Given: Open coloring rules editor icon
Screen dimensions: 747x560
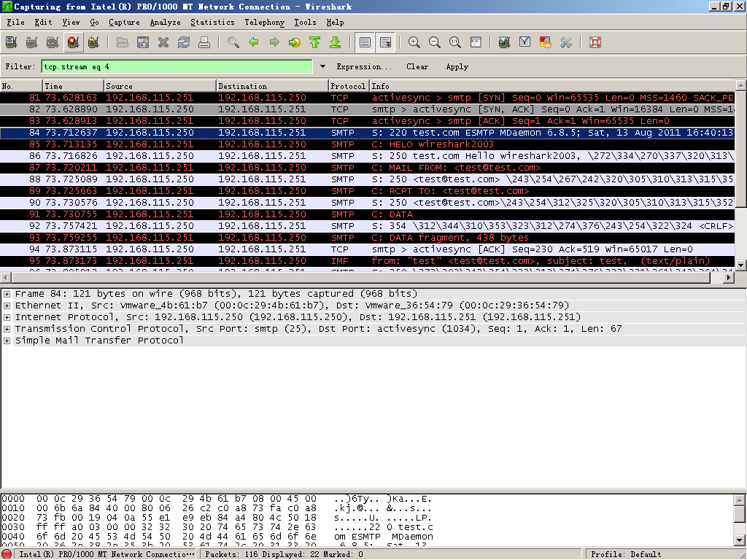Looking at the screenshot, I should pyautogui.click(x=546, y=42).
